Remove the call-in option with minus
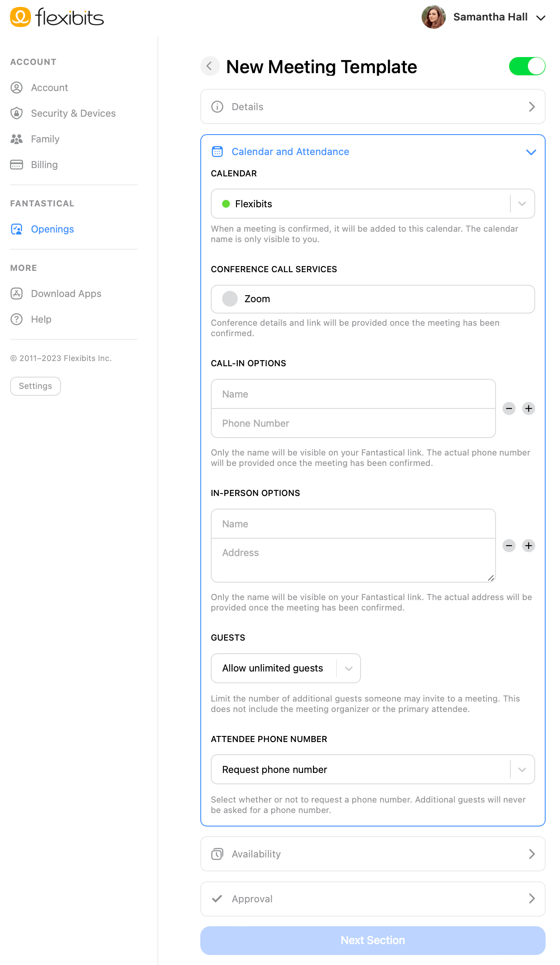This screenshot has height=965, width=560. pyautogui.click(x=509, y=408)
